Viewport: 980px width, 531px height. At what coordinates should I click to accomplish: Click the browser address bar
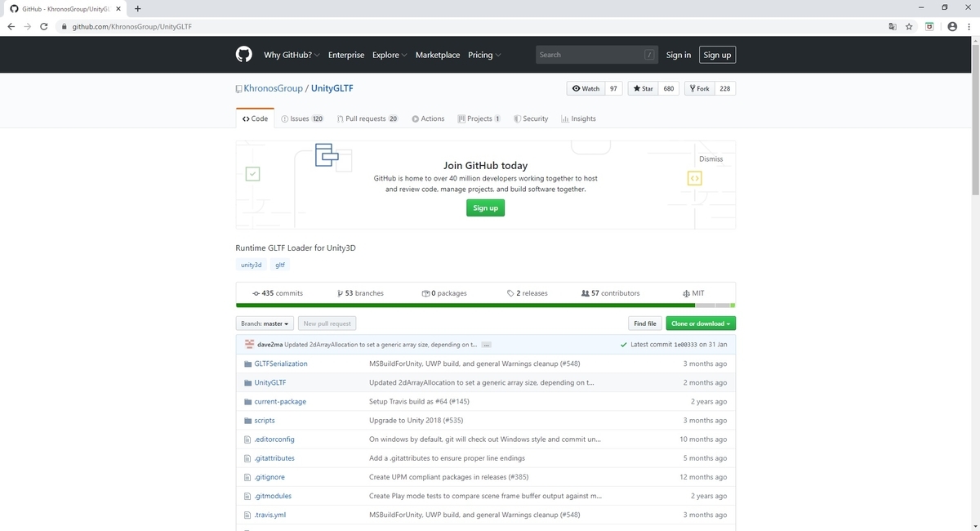[x=474, y=26]
